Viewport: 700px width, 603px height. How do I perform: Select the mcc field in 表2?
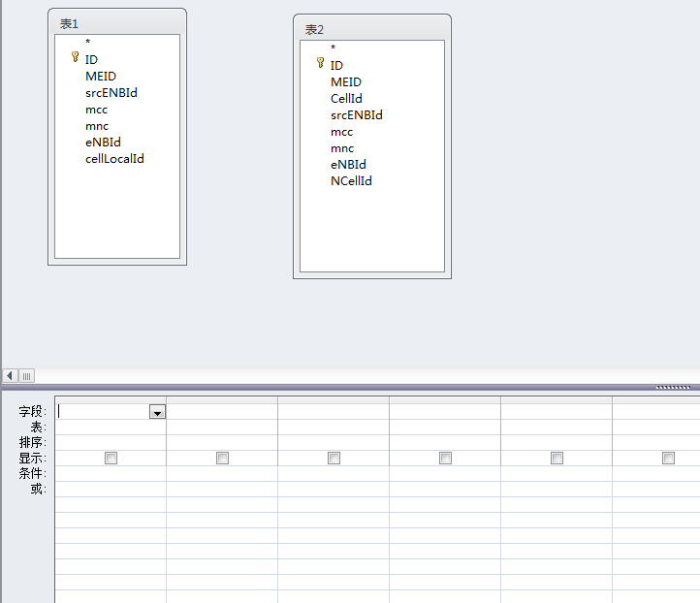click(x=342, y=132)
